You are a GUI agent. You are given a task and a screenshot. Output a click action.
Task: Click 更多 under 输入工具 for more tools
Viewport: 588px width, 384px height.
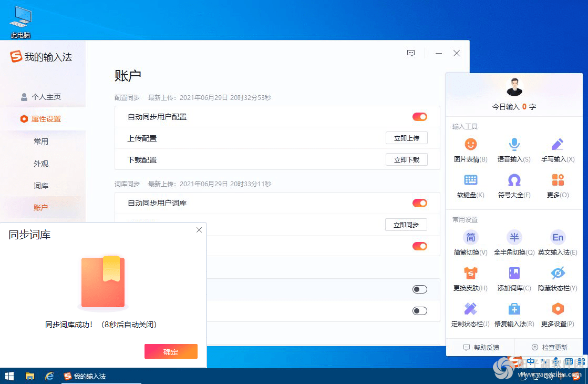(x=557, y=187)
